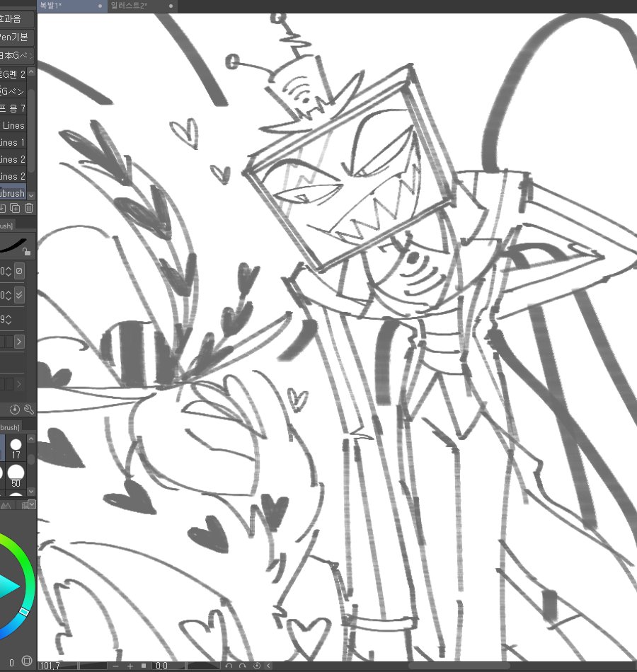Zoom out with the minus button
The width and height of the screenshot is (637, 672).
pyautogui.click(x=115, y=666)
